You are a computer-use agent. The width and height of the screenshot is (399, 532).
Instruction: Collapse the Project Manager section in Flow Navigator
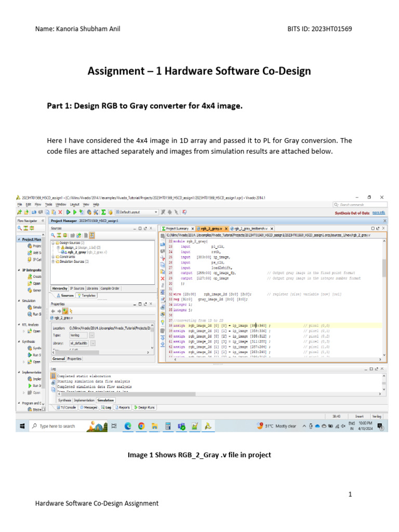point(20,239)
